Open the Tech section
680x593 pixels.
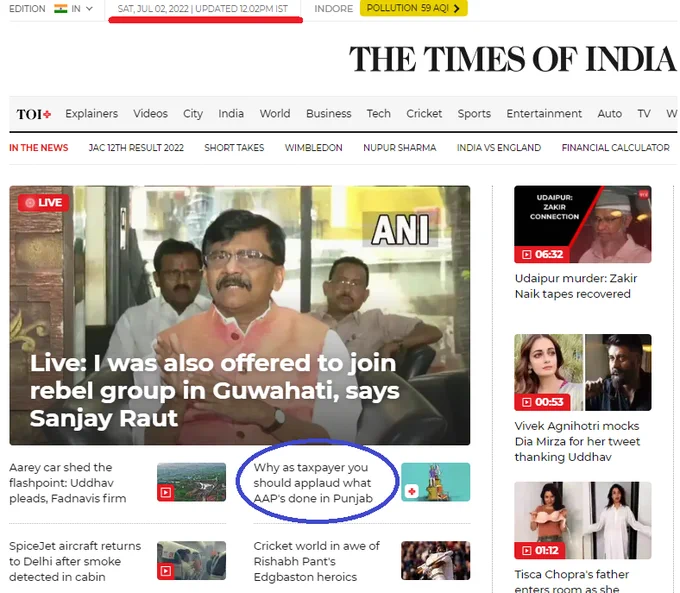click(379, 114)
